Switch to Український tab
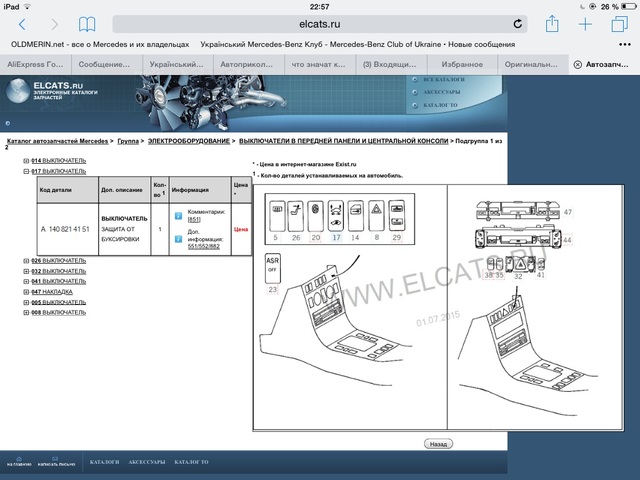This screenshot has width=640, height=480. [178, 64]
